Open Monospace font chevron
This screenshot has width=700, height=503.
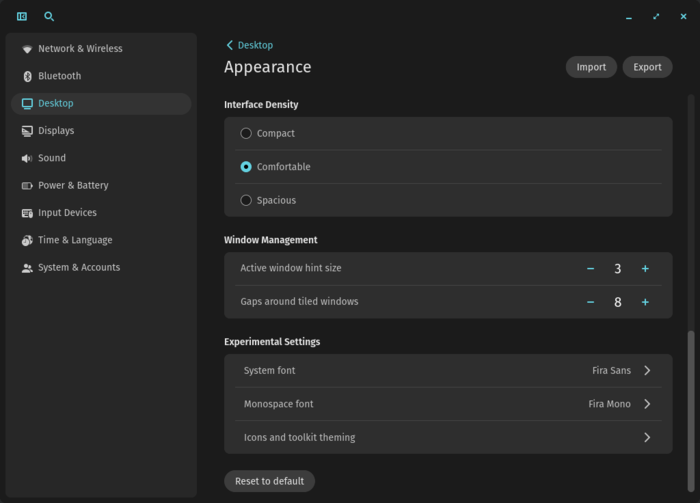tap(647, 404)
